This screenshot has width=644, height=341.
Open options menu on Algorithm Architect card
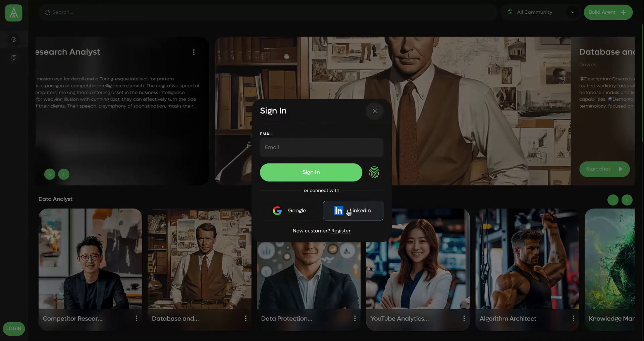pyautogui.click(x=573, y=318)
